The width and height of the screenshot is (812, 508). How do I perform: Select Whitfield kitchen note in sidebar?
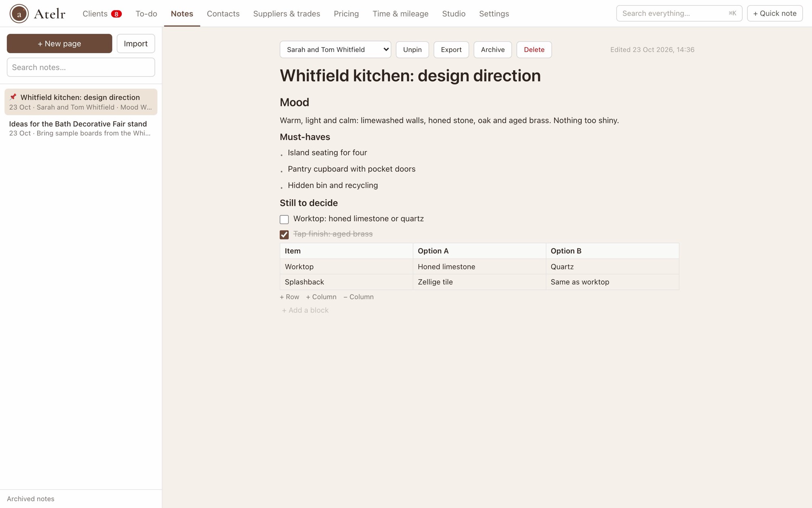click(81, 102)
